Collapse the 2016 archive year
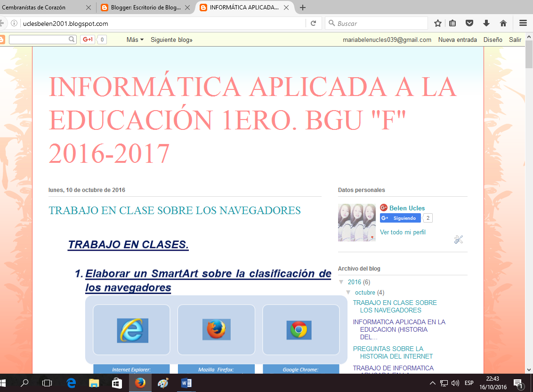 pyautogui.click(x=341, y=282)
